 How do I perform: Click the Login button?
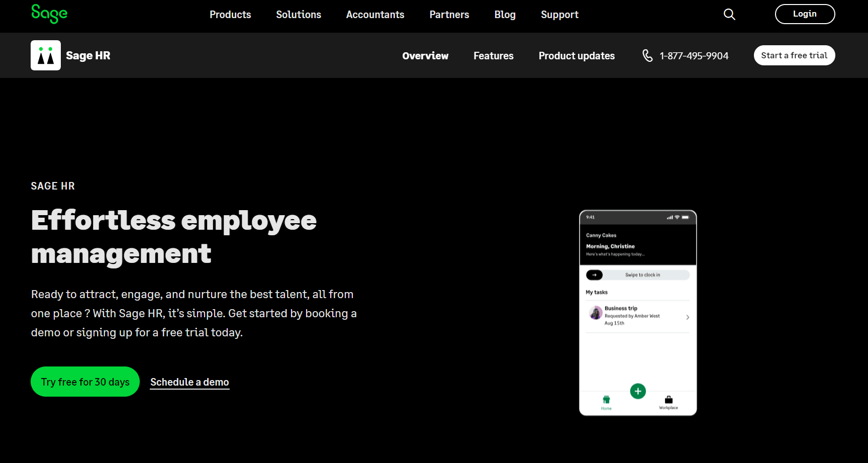pos(805,14)
